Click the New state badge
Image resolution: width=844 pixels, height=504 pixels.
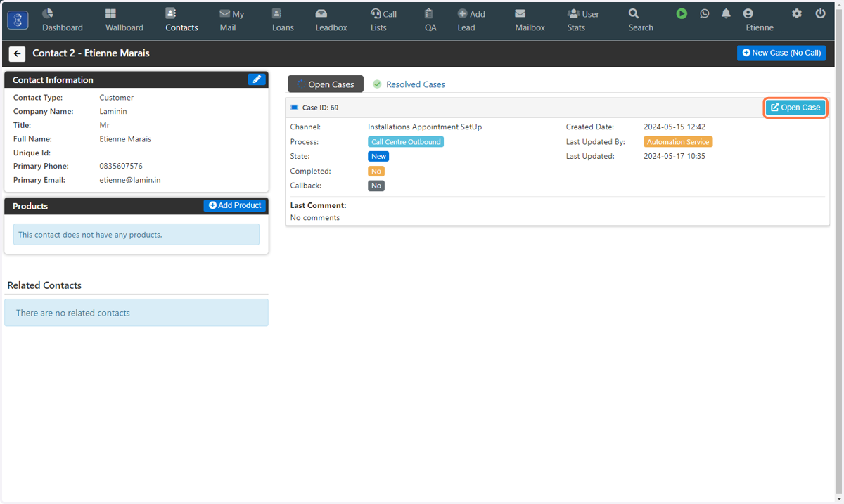[x=378, y=157]
